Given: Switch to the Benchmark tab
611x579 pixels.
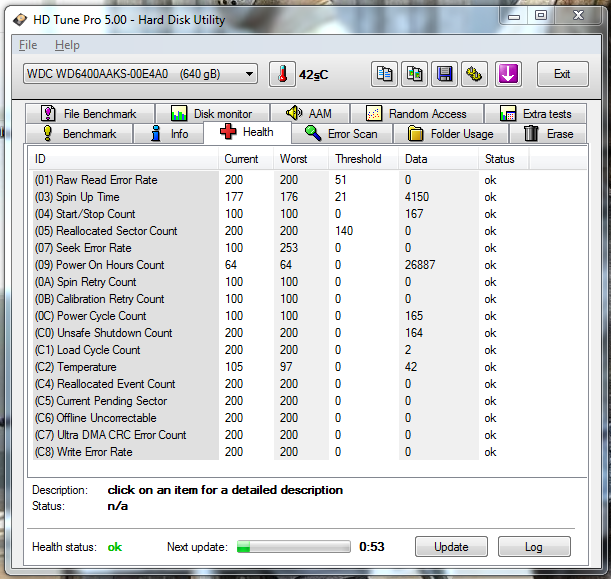Looking at the screenshot, I should click(x=79, y=134).
